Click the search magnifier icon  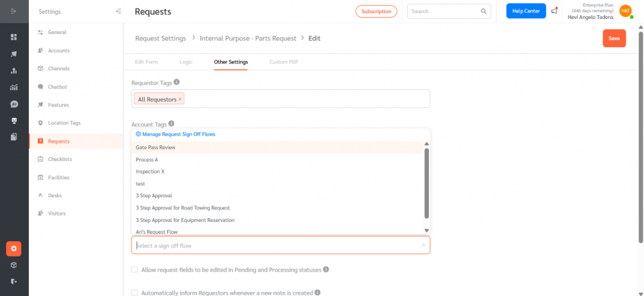[484, 11]
